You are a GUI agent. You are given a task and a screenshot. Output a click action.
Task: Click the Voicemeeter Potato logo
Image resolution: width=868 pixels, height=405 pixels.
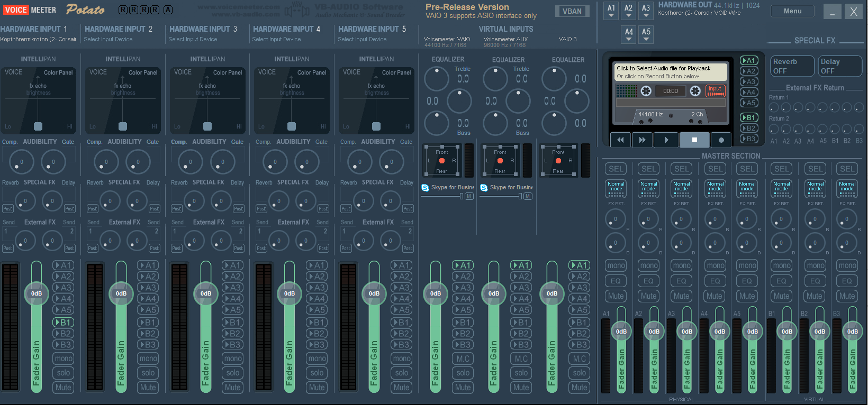click(x=85, y=10)
